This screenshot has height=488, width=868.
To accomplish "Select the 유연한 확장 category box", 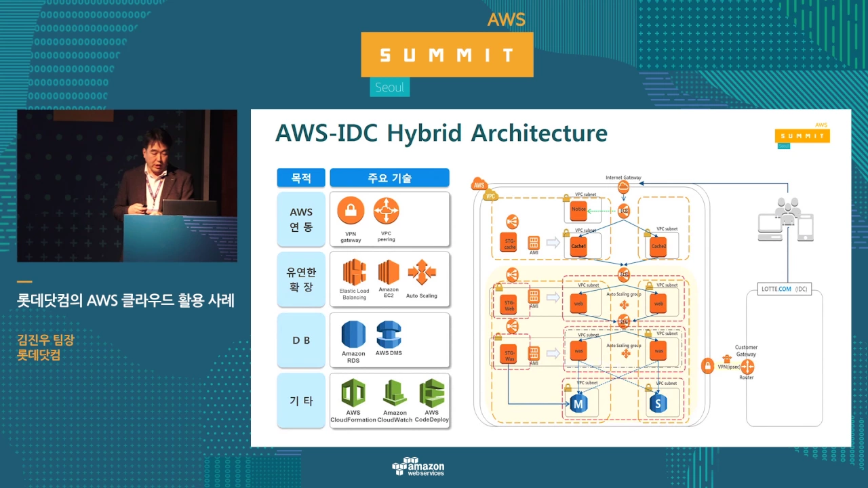I will [x=301, y=279].
